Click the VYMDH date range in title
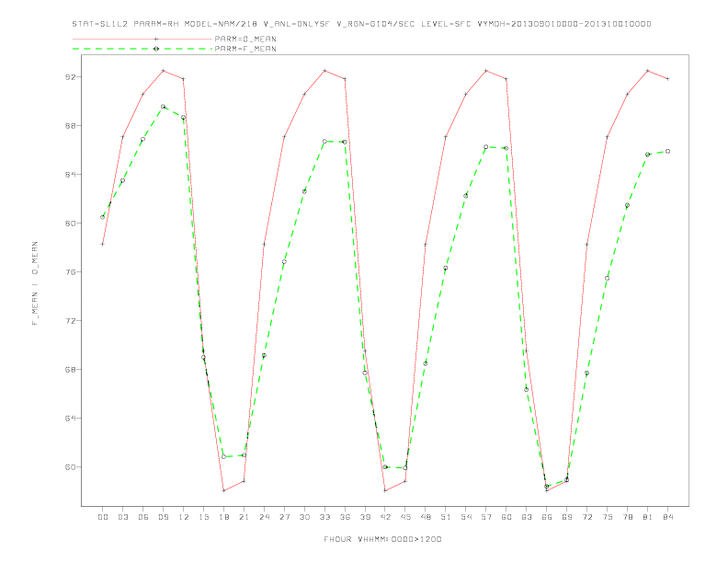Image resolution: width=728 pixels, height=563 pixels. (564, 24)
